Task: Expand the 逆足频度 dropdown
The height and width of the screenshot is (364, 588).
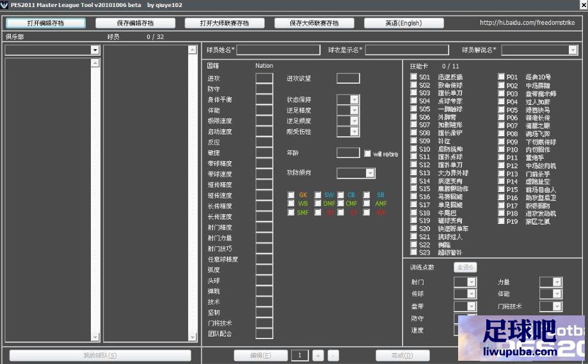Action: pyautogui.click(x=354, y=121)
